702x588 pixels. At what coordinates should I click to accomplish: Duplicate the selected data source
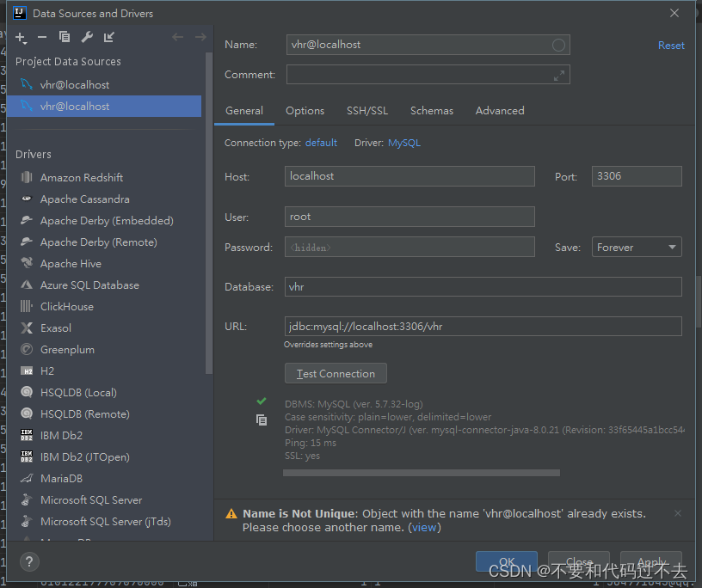coord(64,38)
